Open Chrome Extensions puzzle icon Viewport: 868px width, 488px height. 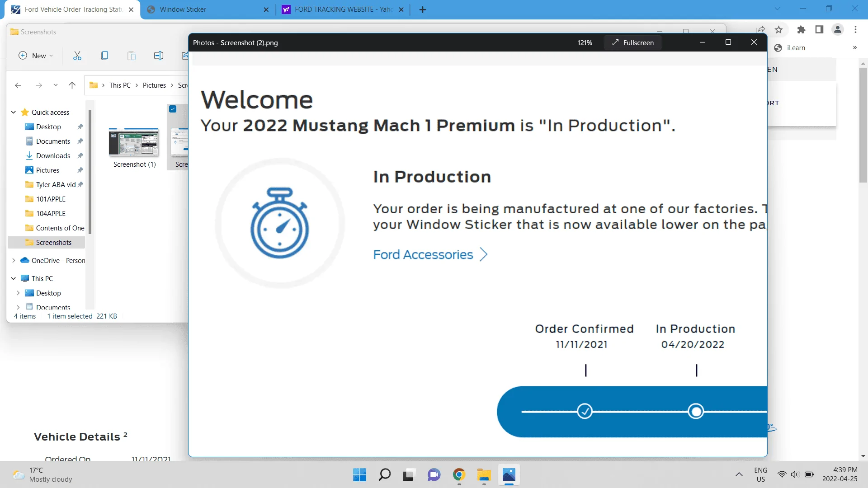801,29
